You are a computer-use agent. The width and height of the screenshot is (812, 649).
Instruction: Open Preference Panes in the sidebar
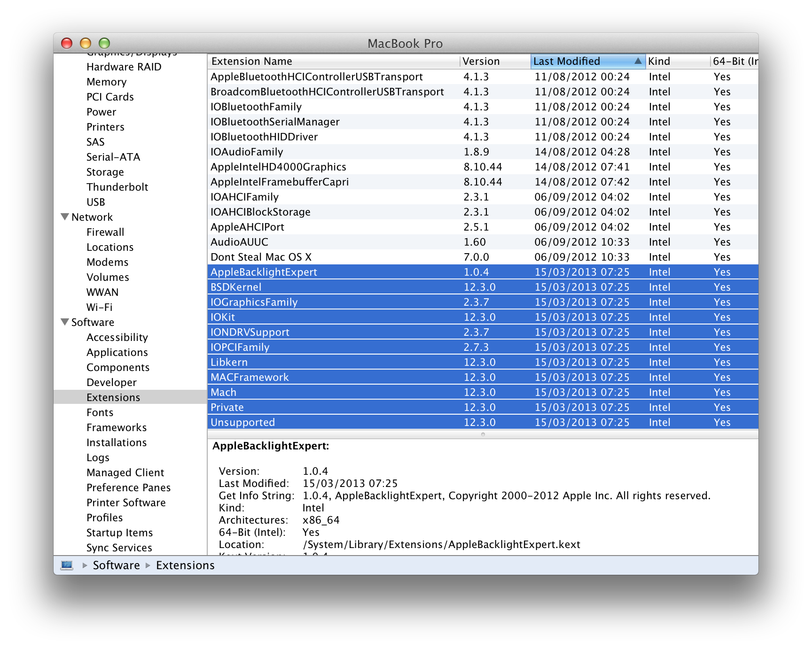point(128,487)
